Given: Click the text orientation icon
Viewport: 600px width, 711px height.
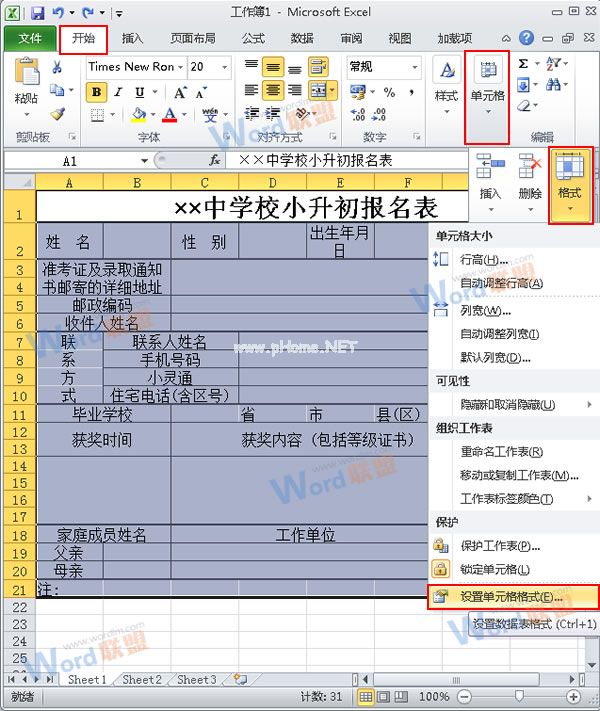Looking at the screenshot, I should (x=302, y=113).
